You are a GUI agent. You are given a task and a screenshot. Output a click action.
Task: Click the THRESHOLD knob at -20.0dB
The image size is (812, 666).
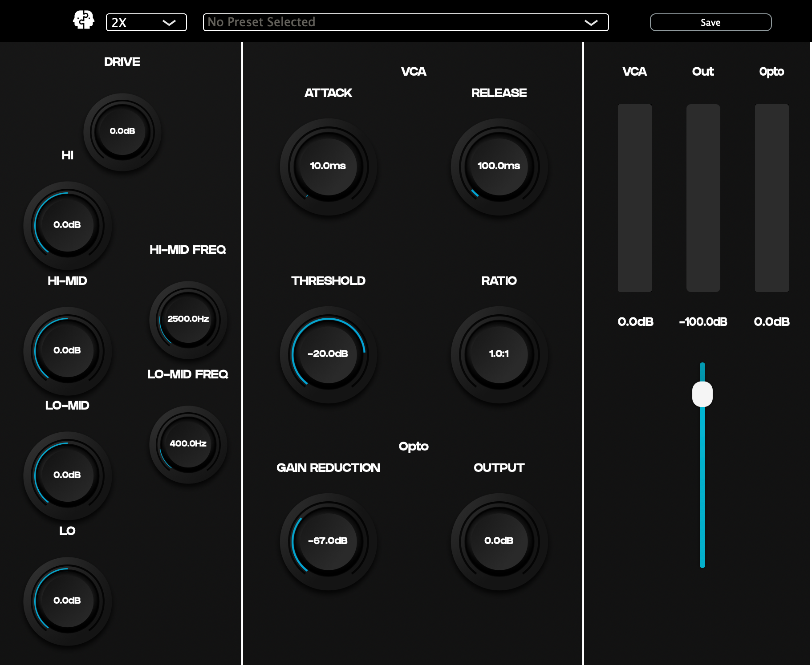(328, 354)
